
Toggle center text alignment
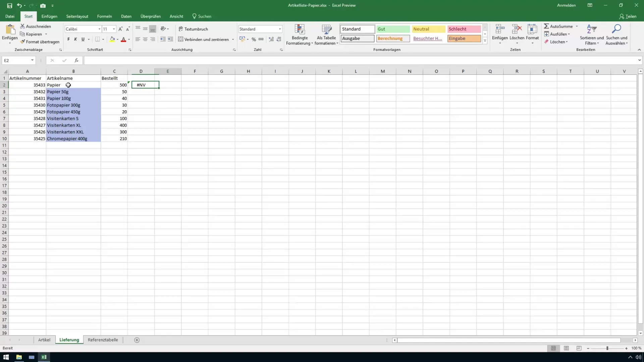click(x=145, y=39)
